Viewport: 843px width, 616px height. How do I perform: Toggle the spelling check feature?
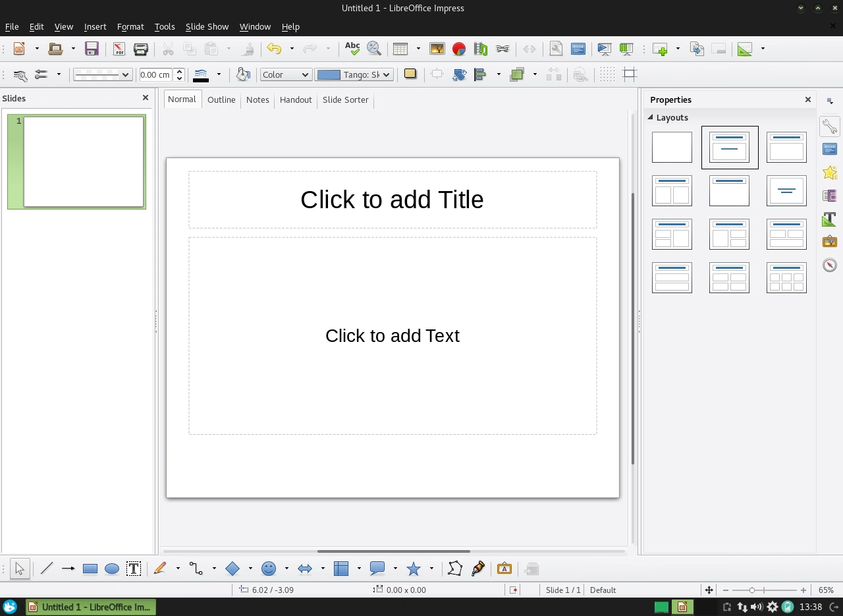pos(352,49)
